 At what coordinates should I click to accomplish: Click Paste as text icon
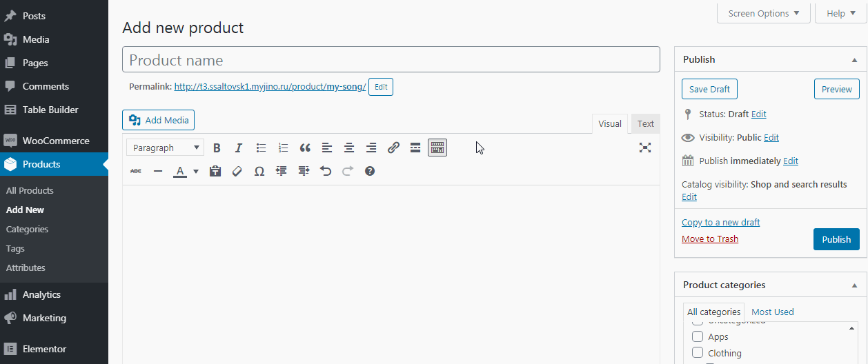pos(215,171)
